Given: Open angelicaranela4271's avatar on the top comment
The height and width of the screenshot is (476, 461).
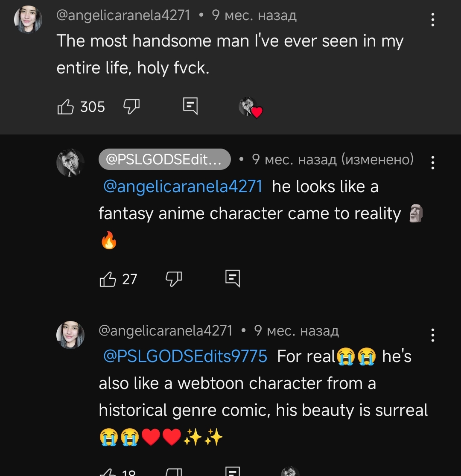Looking at the screenshot, I should [28, 20].
